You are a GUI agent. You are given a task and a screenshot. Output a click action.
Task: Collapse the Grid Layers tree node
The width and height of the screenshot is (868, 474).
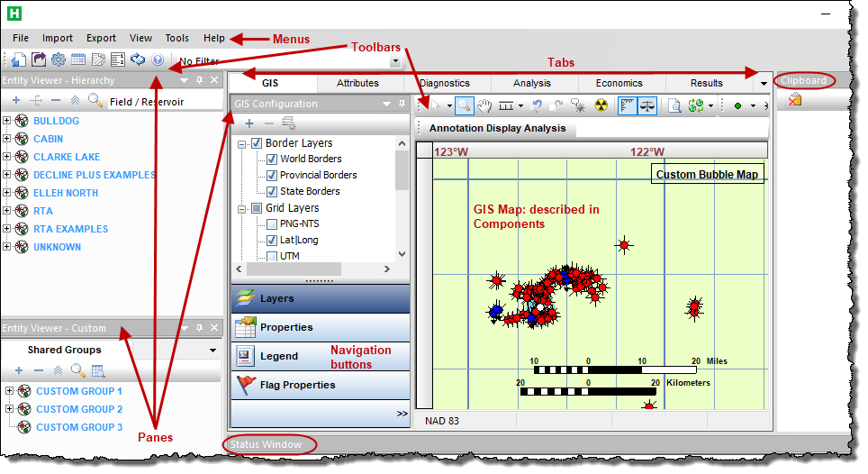242,209
